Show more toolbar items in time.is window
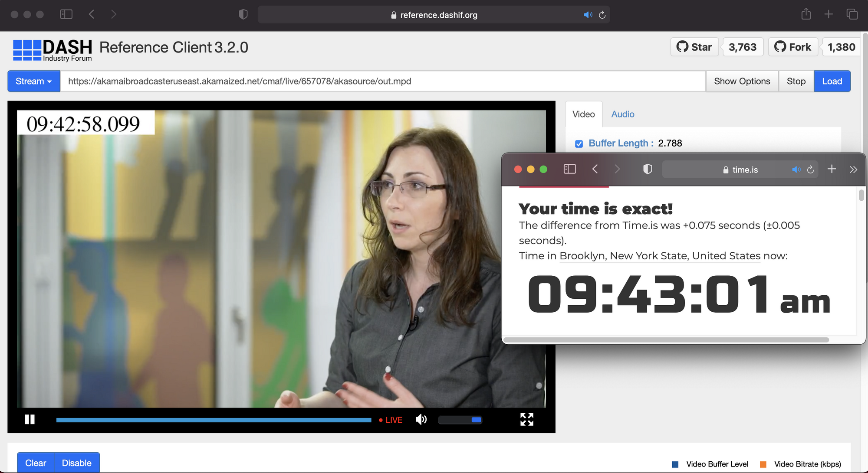 click(x=853, y=170)
